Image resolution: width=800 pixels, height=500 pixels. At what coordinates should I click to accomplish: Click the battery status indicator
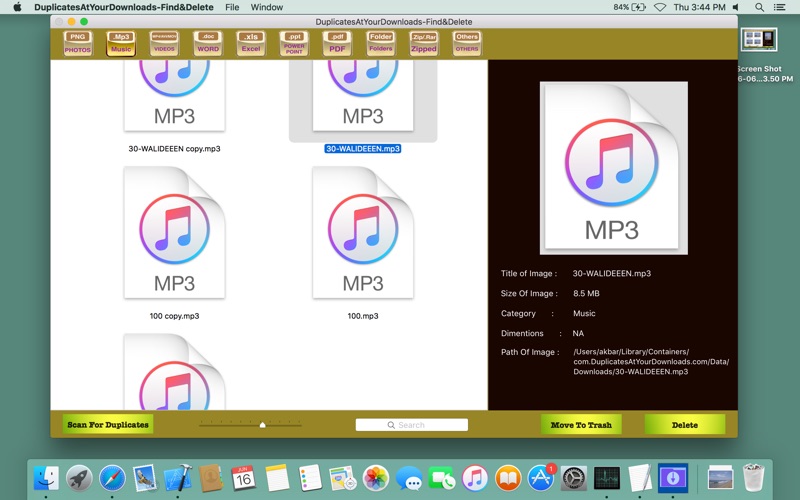pyautogui.click(x=630, y=7)
